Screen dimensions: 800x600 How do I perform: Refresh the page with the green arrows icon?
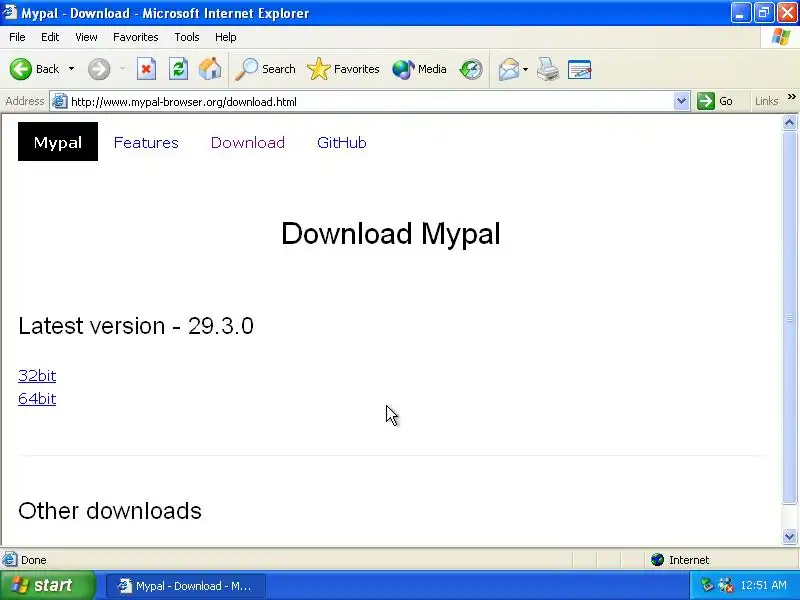178,69
